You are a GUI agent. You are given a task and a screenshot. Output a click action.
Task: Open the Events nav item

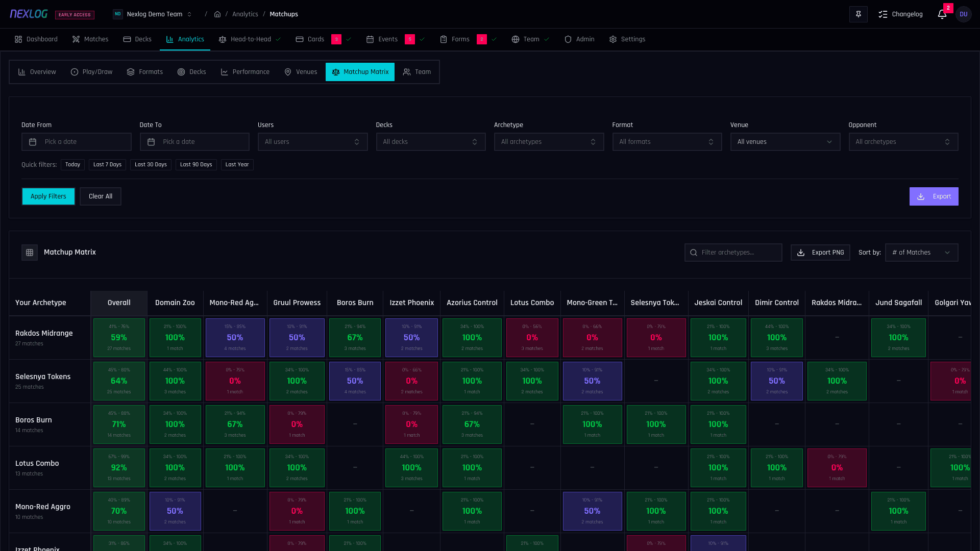coord(382,39)
